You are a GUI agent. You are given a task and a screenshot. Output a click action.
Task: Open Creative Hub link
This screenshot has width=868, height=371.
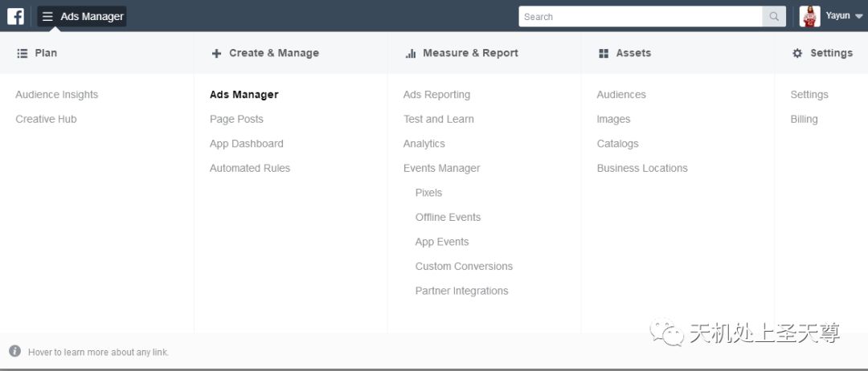[46, 119]
